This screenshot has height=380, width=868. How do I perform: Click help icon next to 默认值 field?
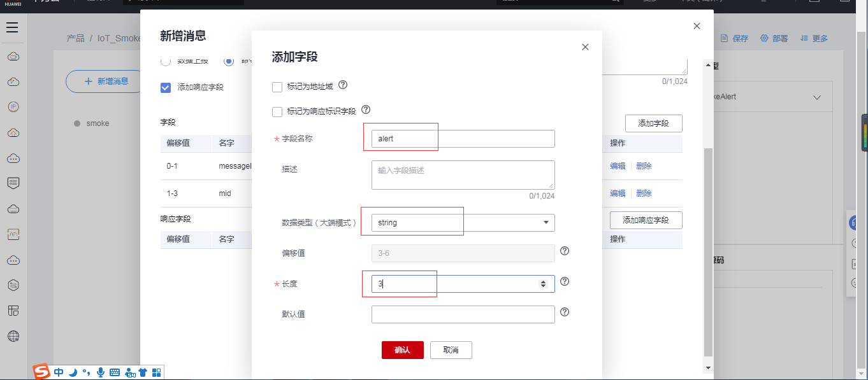coord(565,313)
